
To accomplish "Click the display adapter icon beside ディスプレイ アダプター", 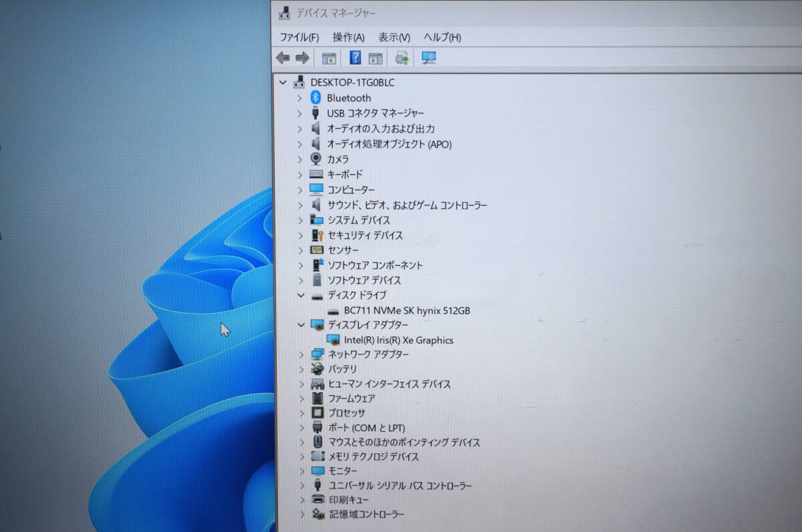I will coord(317,325).
